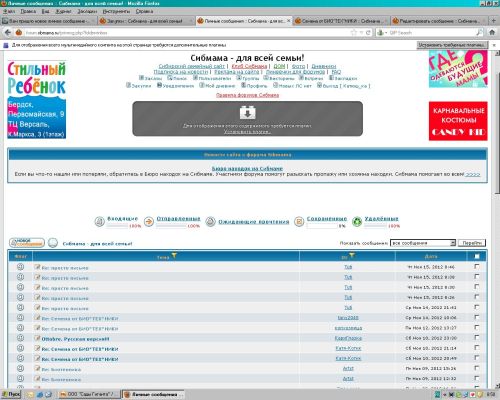The image size is (500, 400).
Task: Click the Отправленные arrow folder icon
Action: pyautogui.click(x=149, y=221)
